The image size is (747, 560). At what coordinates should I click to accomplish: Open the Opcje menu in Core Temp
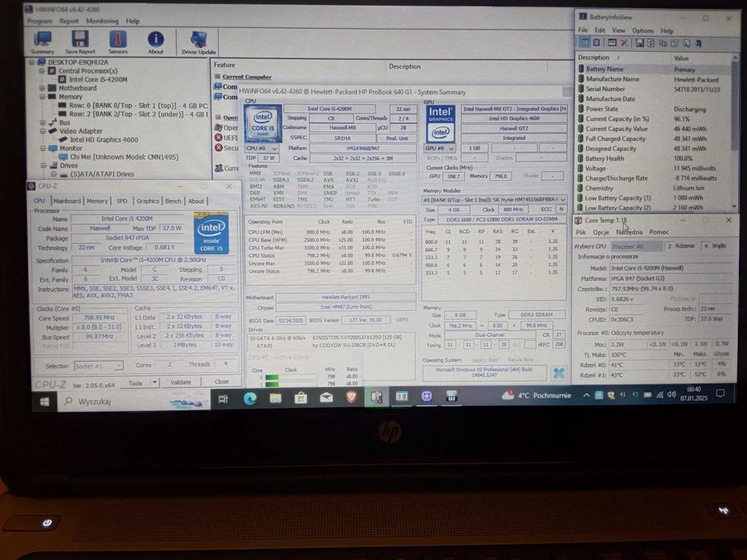coord(600,232)
